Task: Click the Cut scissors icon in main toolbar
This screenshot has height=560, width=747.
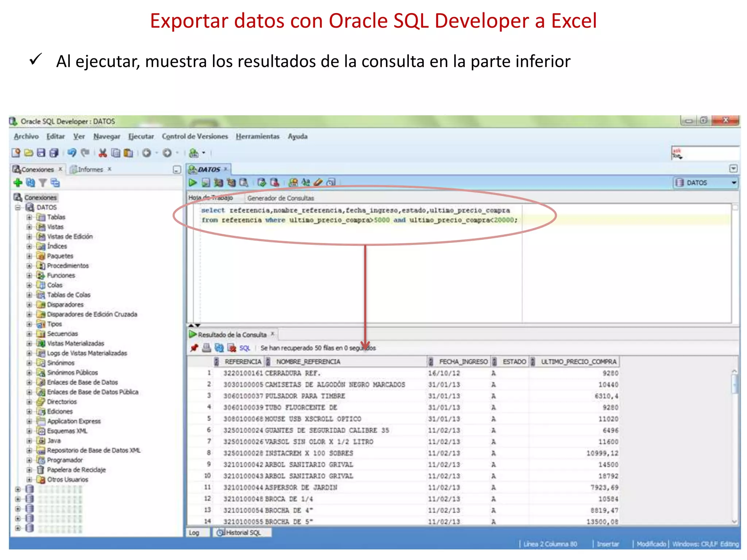Action: click(x=103, y=153)
